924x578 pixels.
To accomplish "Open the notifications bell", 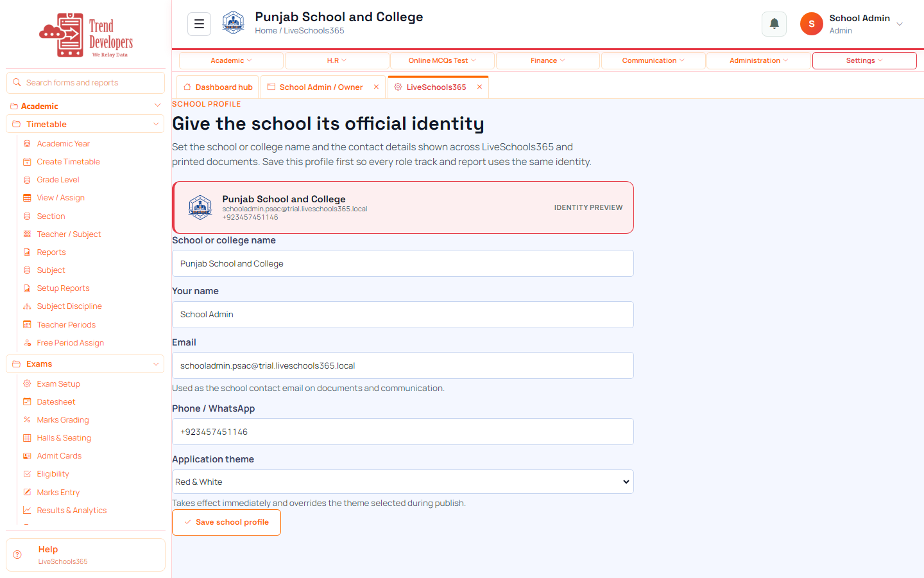I will click(x=774, y=24).
